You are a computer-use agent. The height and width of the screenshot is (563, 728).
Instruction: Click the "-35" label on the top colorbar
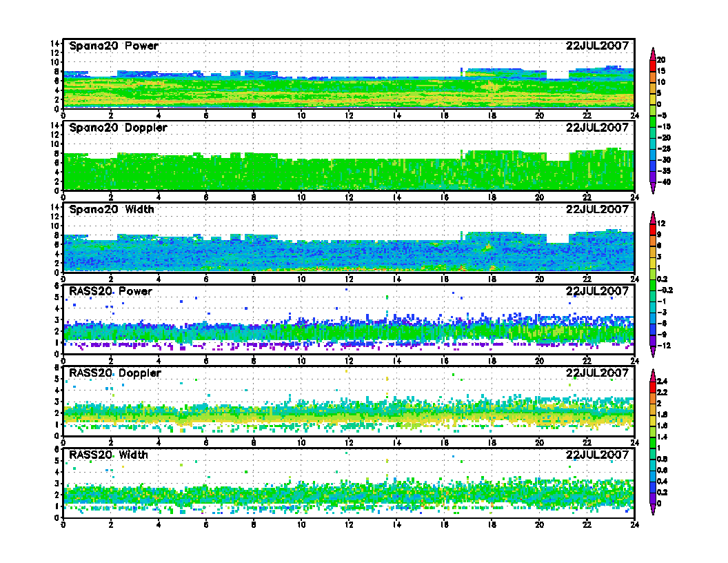click(x=664, y=171)
